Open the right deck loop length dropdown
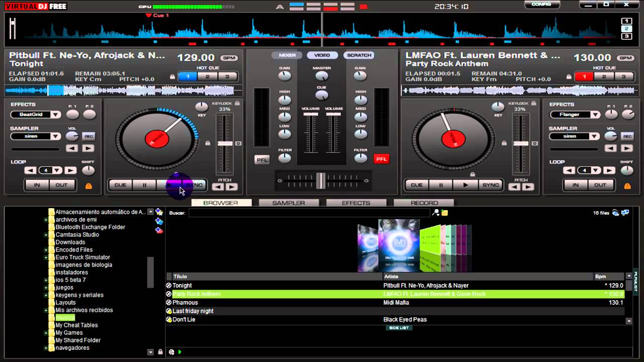Viewport: 644px width, 362px height. [x=596, y=170]
